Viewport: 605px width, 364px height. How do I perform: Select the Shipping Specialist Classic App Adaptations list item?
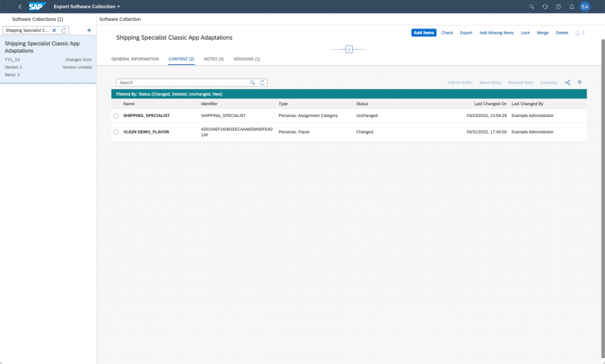click(48, 59)
